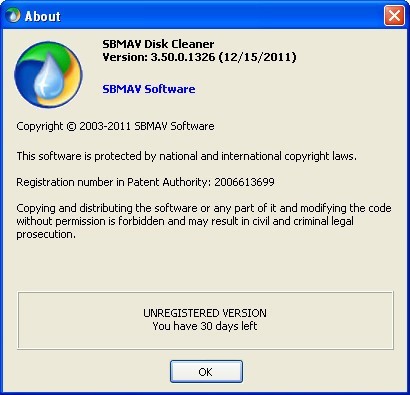Click the 'Copyright © 2003-2011 SBMAV Software' line
The width and height of the screenshot is (410, 395).
point(115,126)
